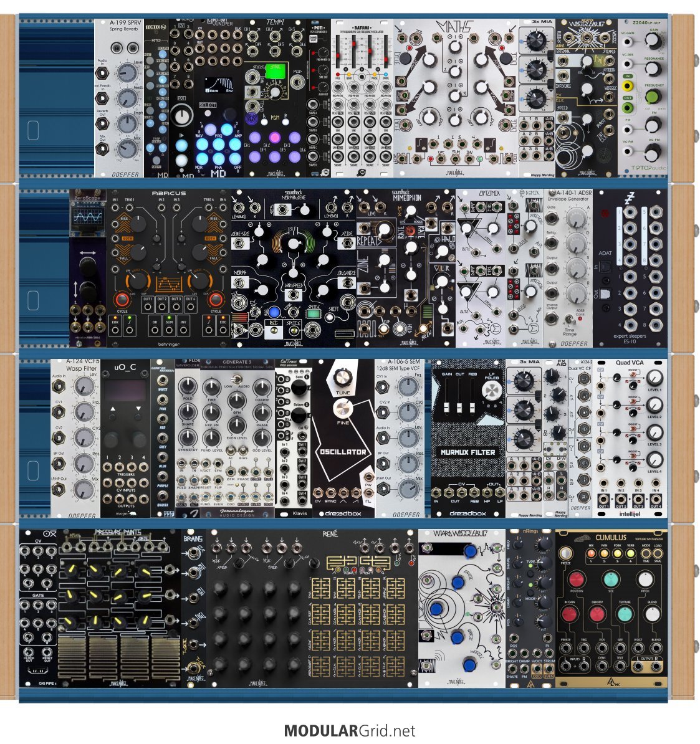Click the D/W knob on FX AID
The image size is (700, 744).
[558, 432]
